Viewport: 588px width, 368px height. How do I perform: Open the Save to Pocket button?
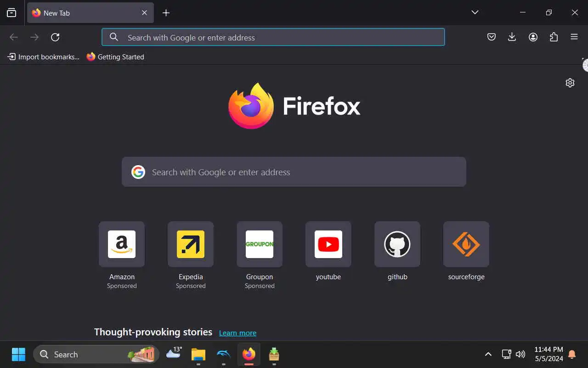tap(492, 37)
